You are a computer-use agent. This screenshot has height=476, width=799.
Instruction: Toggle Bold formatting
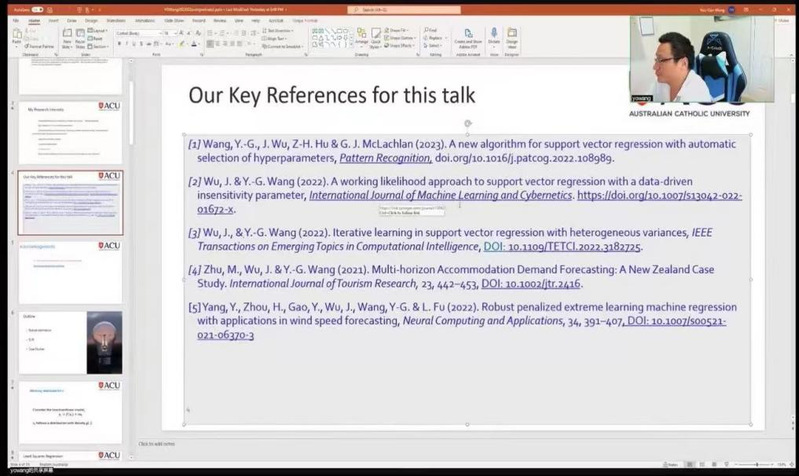(x=119, y=44)
